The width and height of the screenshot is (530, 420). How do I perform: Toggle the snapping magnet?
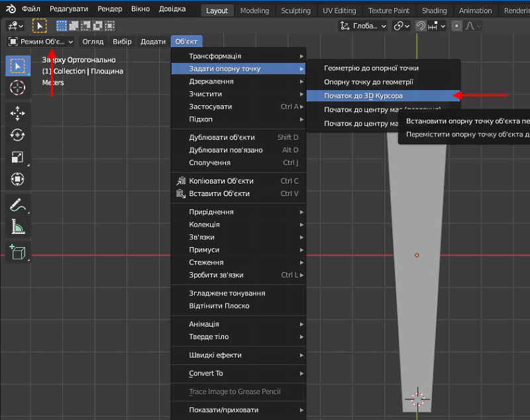[421, 26]
